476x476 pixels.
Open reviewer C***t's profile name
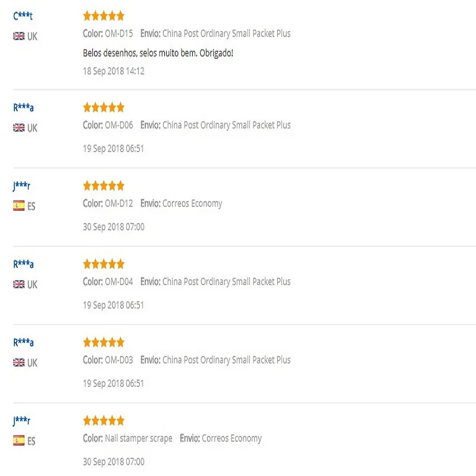click(23, 16)
